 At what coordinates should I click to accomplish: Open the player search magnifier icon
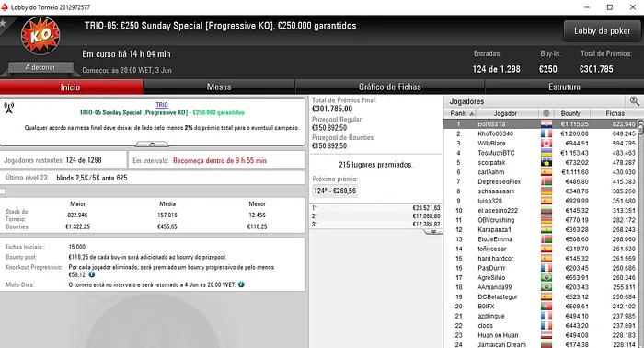(x=634, y=101)
